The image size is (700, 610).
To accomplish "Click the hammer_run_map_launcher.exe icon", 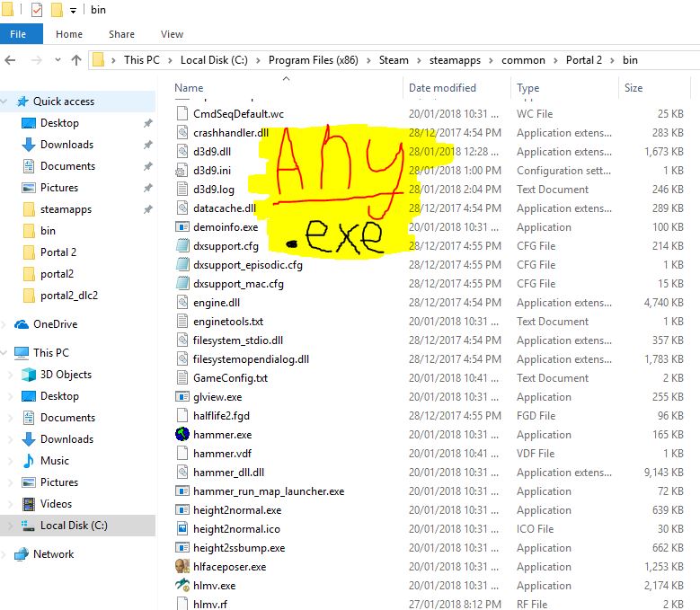I will click(182, 491).
